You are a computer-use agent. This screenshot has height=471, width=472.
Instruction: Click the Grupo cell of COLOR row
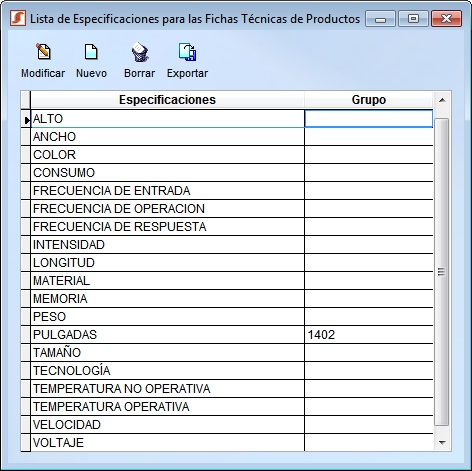point(369,155)
